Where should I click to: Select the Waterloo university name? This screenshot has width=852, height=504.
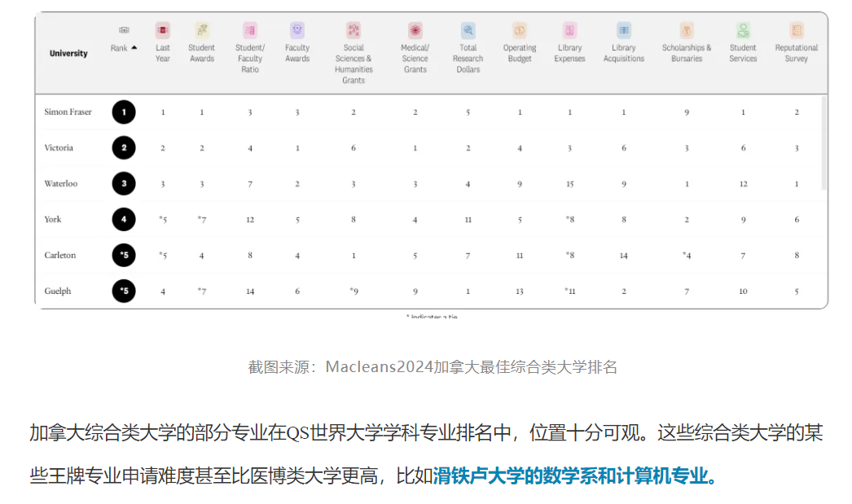(x=61, y=183)
